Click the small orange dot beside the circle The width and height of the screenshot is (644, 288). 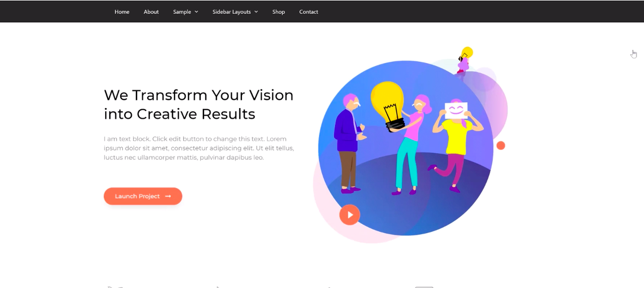[x=501, y=145]
